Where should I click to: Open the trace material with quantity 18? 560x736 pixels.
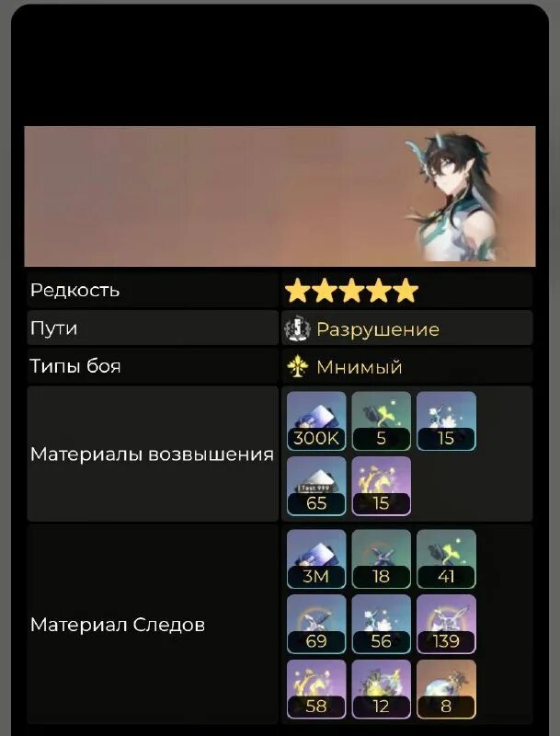(381, 559)
